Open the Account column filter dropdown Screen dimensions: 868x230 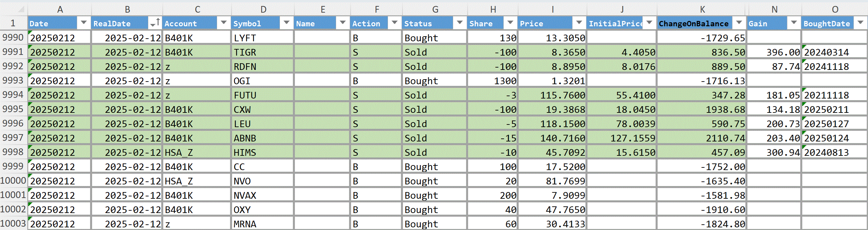(x=223, y=23)
